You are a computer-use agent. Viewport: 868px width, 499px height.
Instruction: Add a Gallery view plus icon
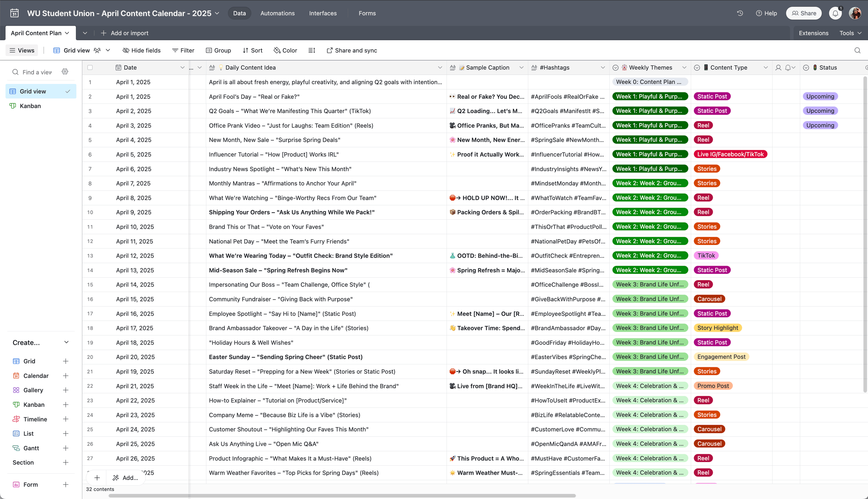point(65,390)
